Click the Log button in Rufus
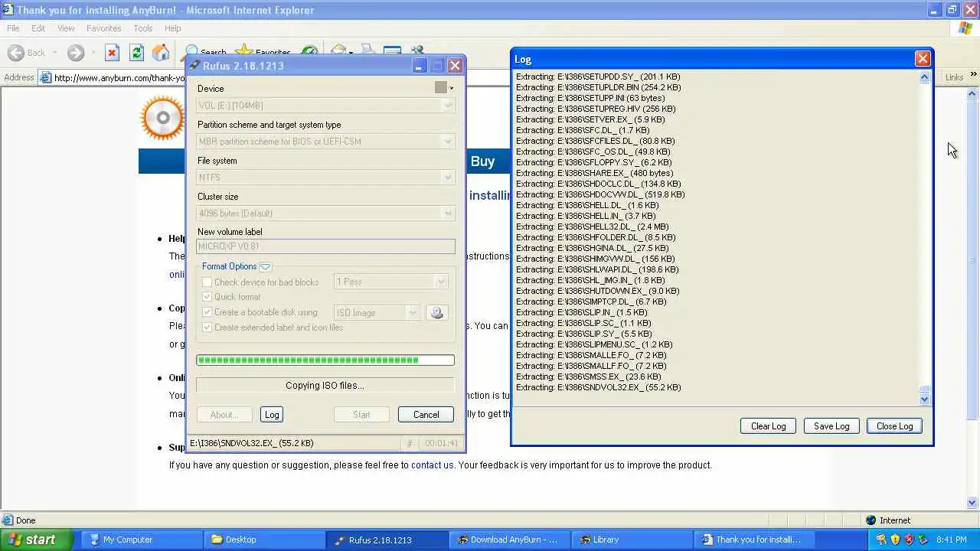 click(x=272, y=415)
